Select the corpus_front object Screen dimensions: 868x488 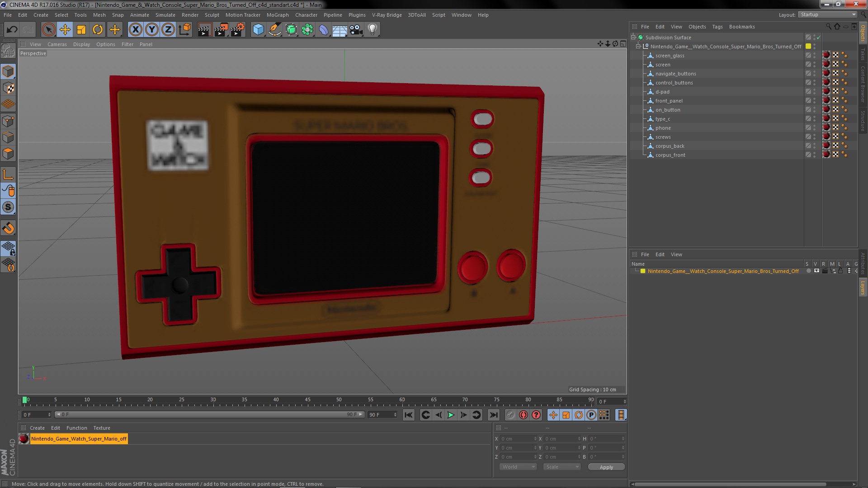pos(670,155)
